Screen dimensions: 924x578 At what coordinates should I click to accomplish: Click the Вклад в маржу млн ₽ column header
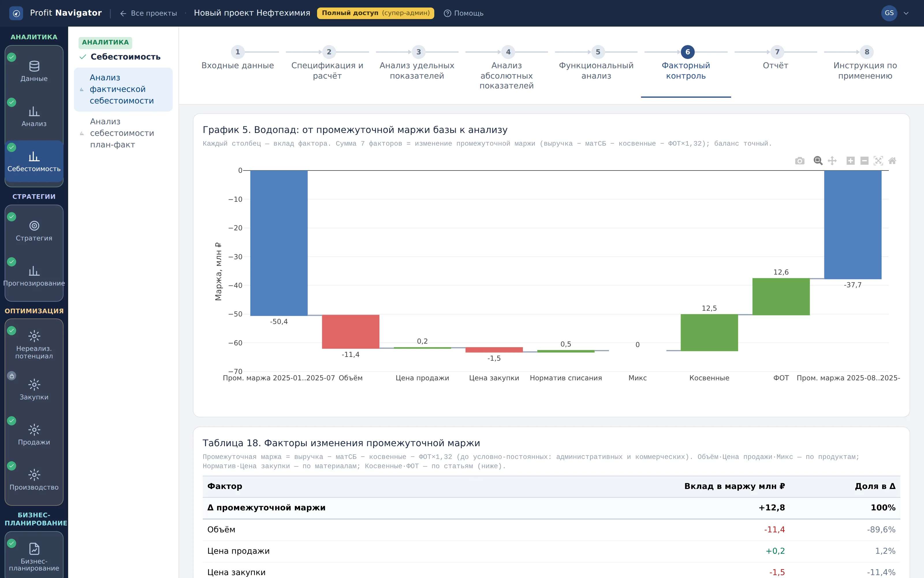(734, 486)
